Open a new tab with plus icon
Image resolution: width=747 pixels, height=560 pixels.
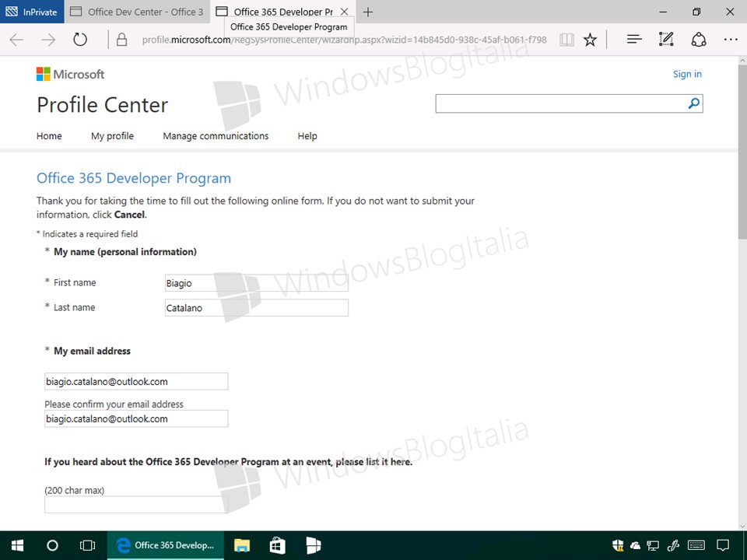[368, 12]
